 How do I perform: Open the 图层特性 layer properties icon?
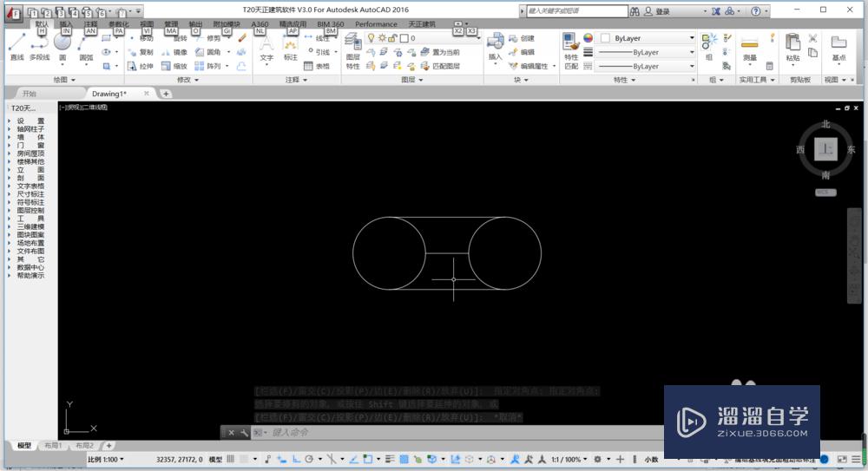click(353, 45)
